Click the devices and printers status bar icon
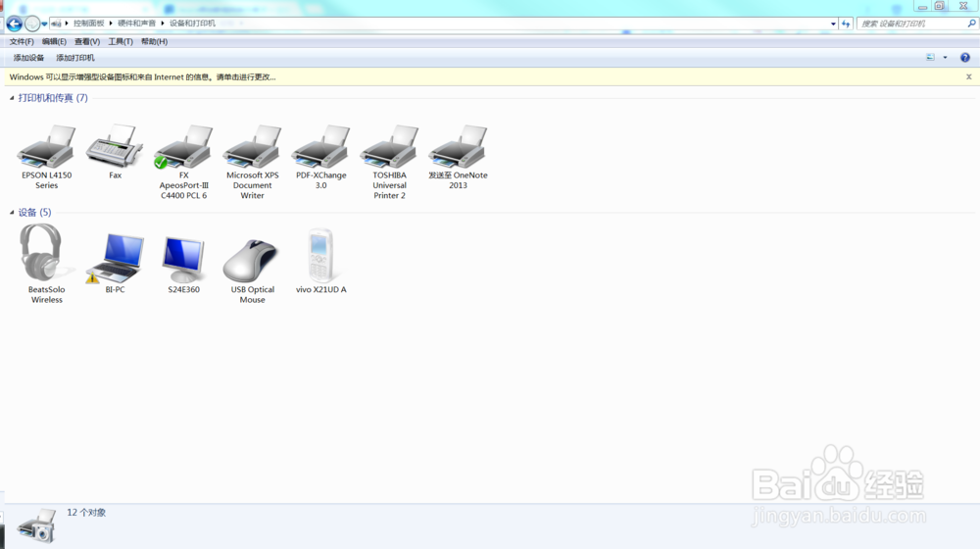The width and height of the screenshot is (980, 549). pyautogui.click(x=37, y=525)
